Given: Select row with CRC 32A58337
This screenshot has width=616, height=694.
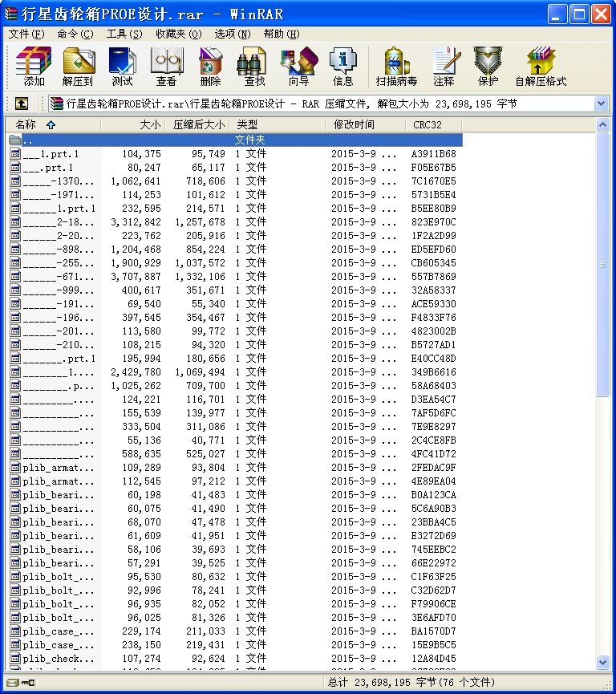Looking at the screenshot, I should (x=236, y=290).
